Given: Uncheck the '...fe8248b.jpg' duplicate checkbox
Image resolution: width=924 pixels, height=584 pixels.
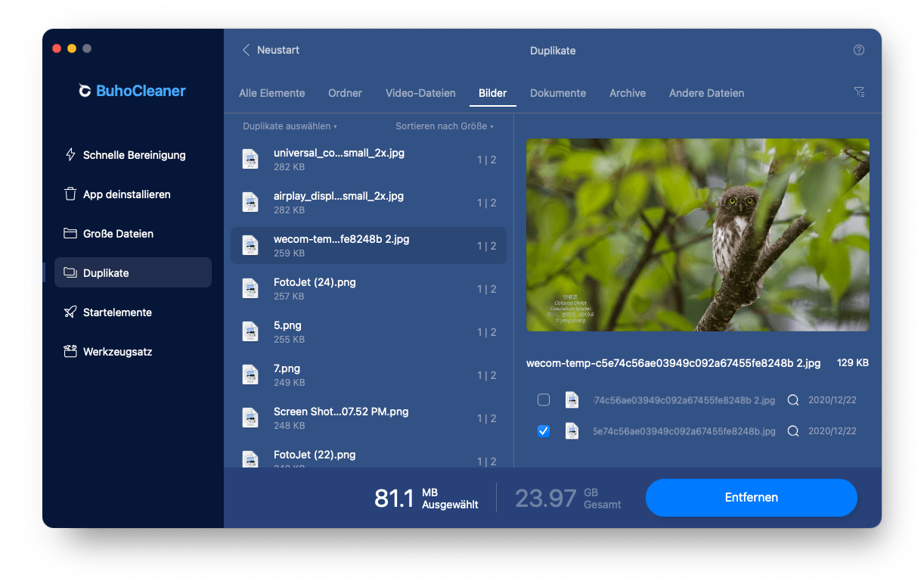Looking at the screenshot, I should (x=543, y=431).
